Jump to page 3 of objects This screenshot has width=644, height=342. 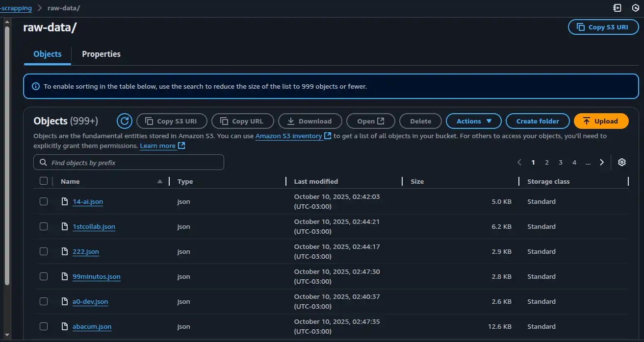pos(561,162)
